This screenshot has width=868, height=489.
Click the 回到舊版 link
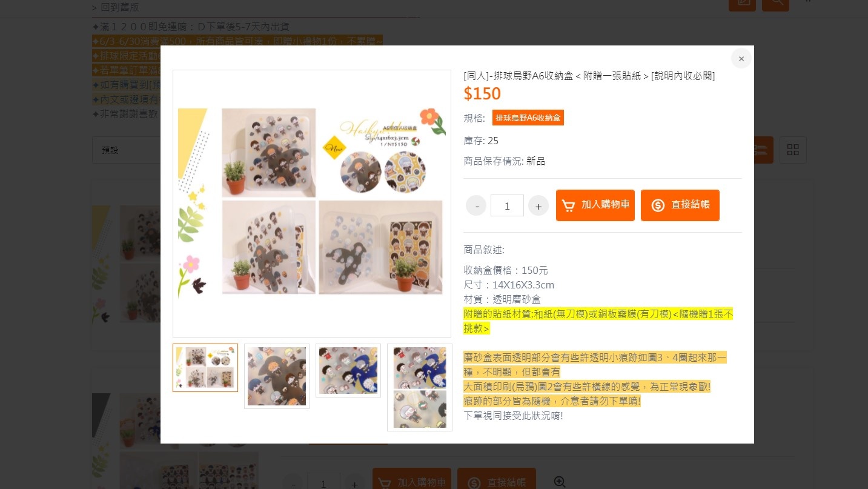116,7
